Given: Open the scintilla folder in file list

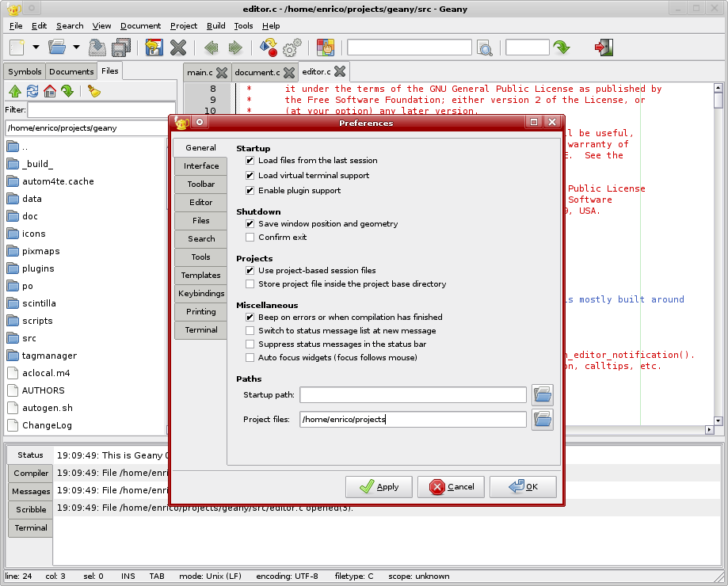Looking at the screenshot, I should coord(39,303).
